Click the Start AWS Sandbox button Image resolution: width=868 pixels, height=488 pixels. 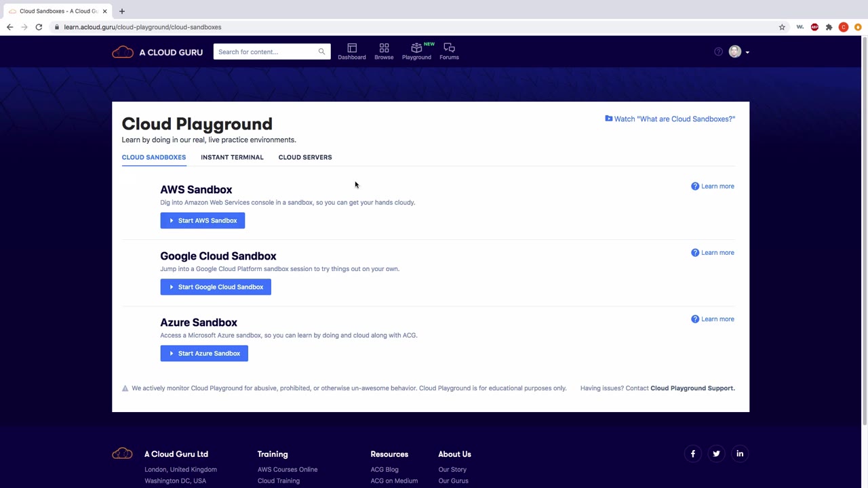[203, 220]
